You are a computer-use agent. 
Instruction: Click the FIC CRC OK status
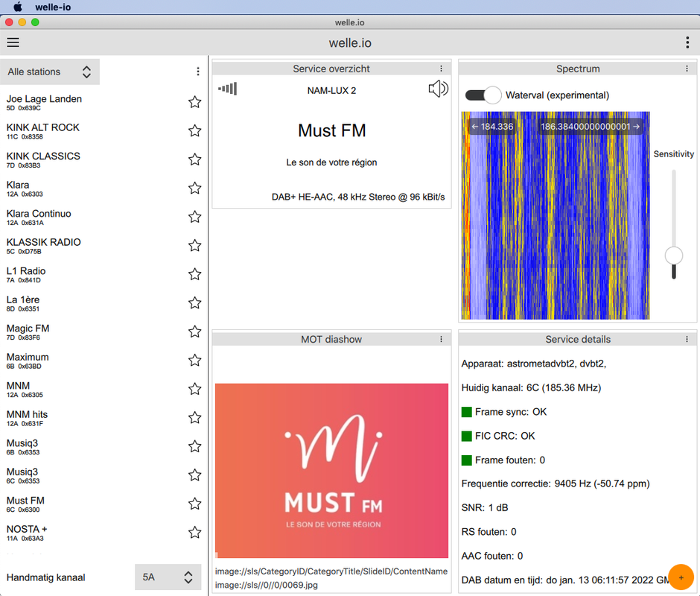point(498,436)
